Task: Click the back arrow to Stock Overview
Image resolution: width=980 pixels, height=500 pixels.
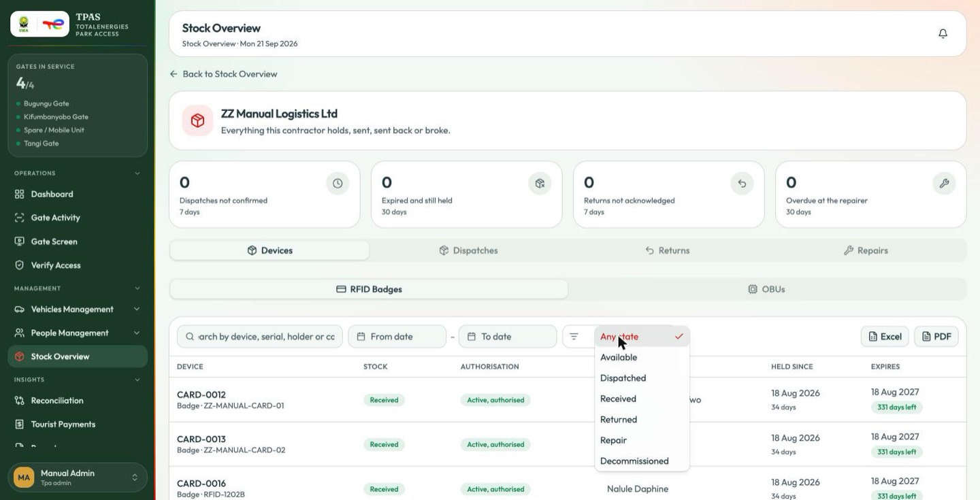Action: tap(174, 74)
